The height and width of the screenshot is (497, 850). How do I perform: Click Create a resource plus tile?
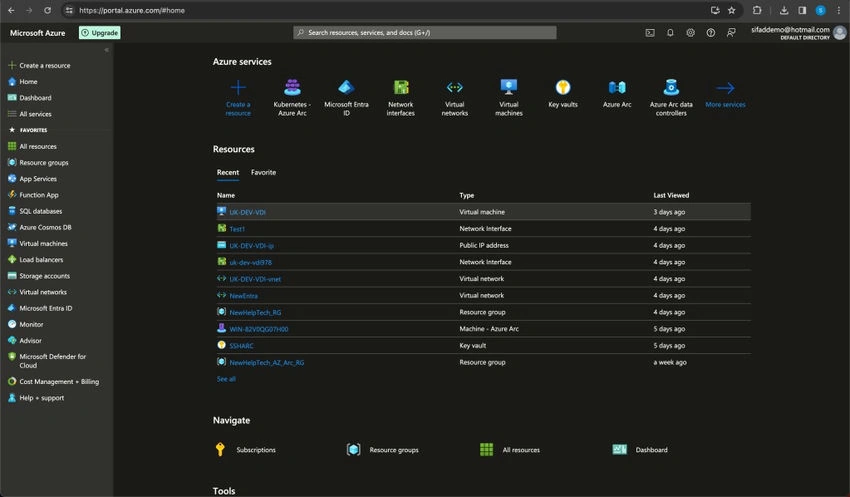click(238, 97)
